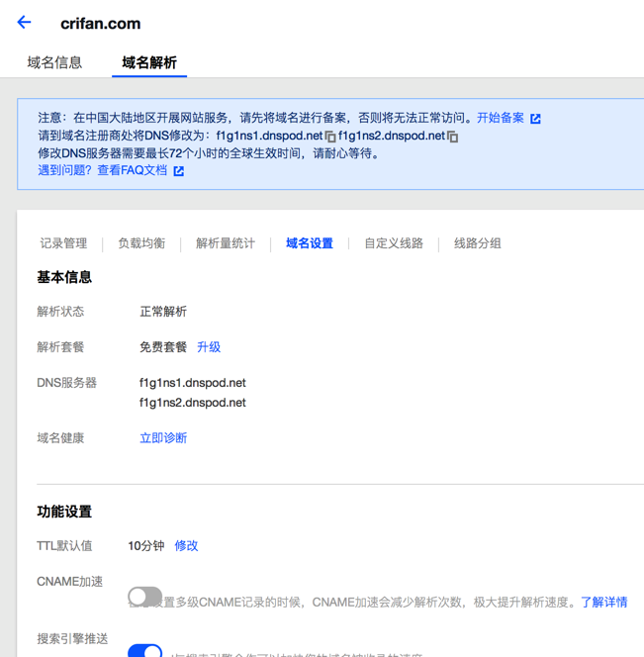Click the 域名健康 label
The width and height of the screenshot is (644, 657).
coord(60,438)
